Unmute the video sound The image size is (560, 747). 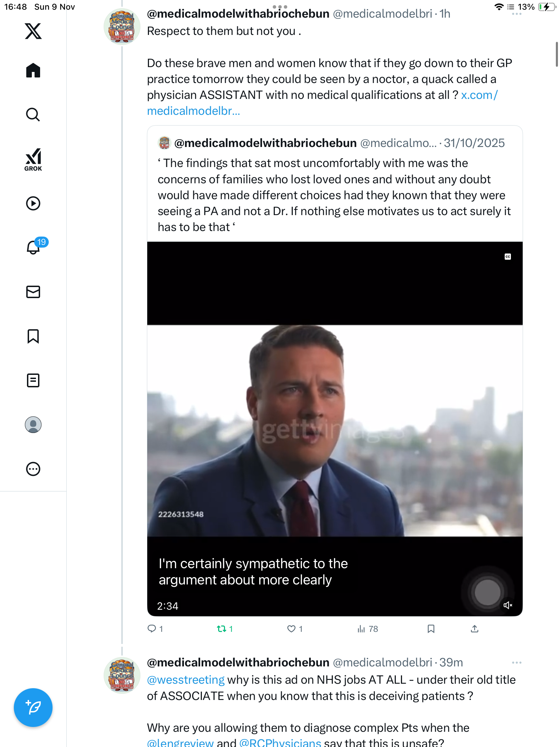point(507,605)
